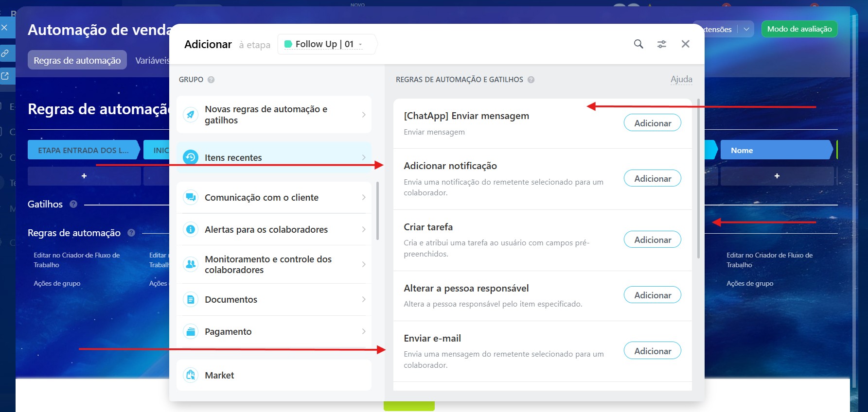Add the Adicionar notificação rule
The height and width of the screenshot is (412, 868).
[653, 178]
